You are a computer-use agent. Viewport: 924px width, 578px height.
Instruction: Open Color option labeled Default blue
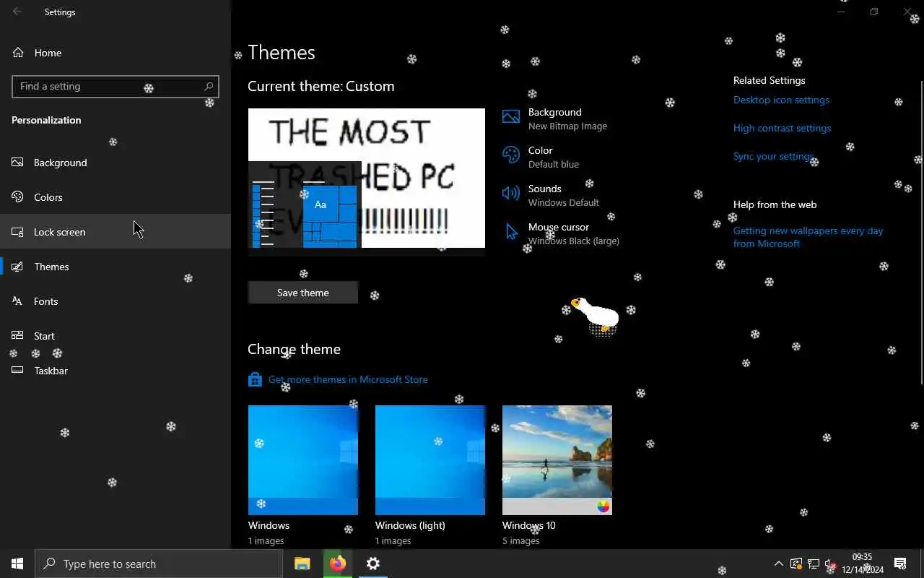541,157
